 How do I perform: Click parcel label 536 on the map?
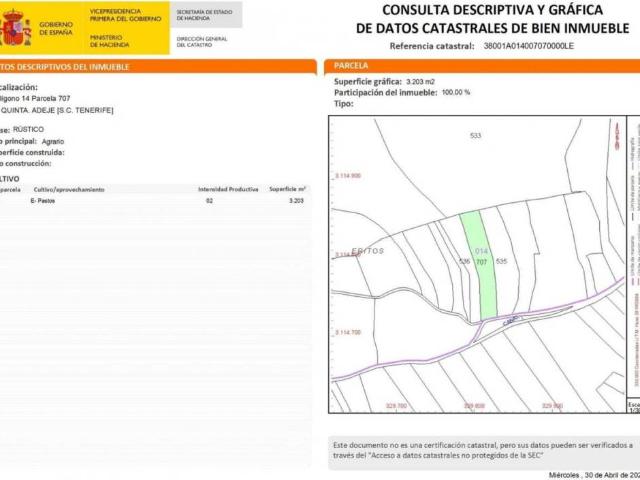point(464,261)
